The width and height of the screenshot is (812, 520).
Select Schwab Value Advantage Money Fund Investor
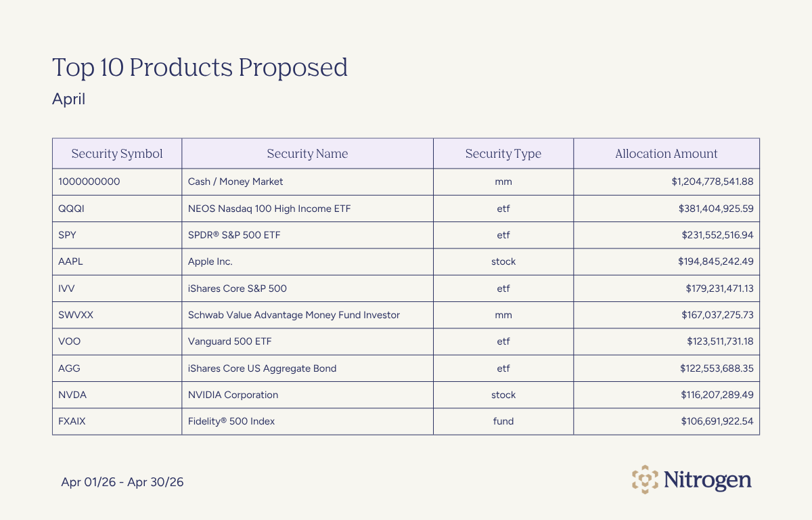tap(294, 315)
